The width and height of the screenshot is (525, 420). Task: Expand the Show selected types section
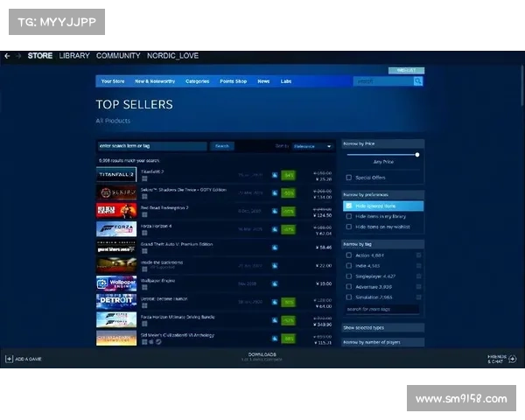(382, 326)
